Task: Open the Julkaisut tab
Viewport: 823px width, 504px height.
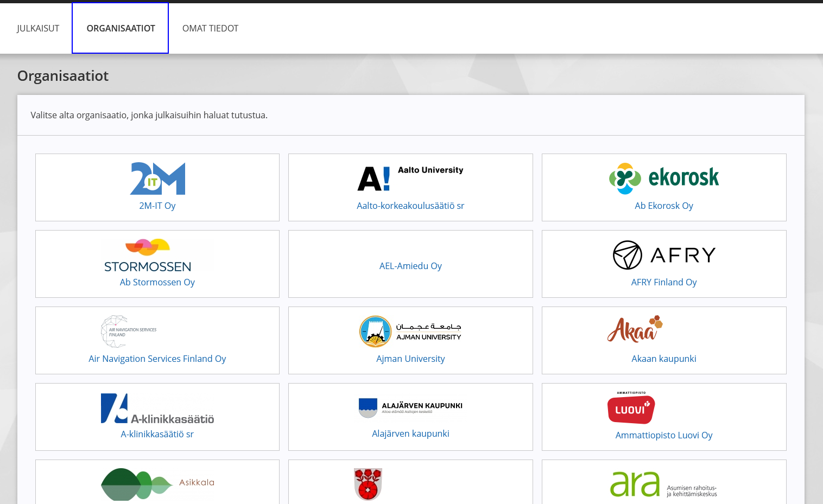Action: point(38,28)
